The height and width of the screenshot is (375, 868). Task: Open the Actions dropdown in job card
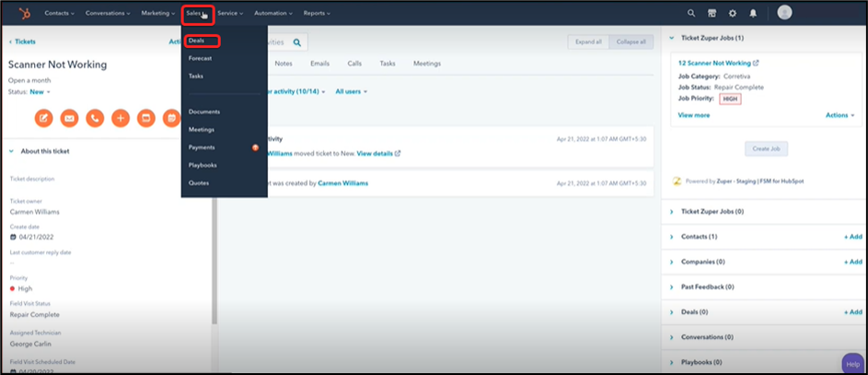click(839, 115)
